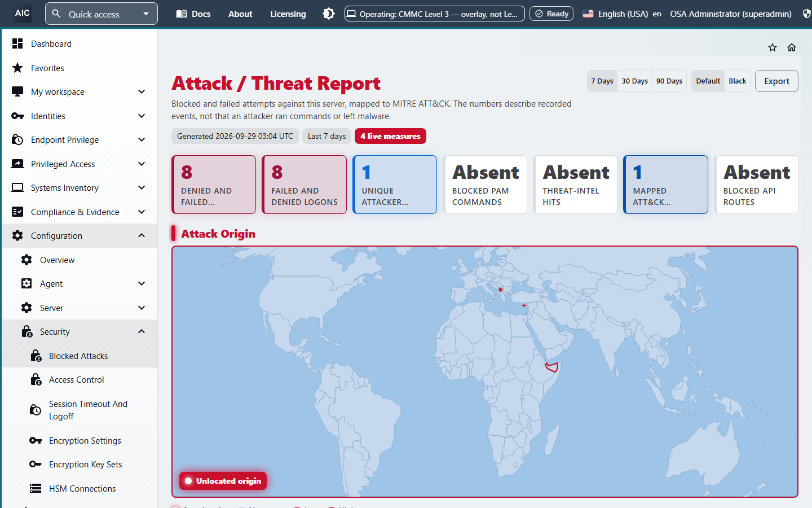Screen dimensions: 812x508
Task: Click the Favorites star icon in sidebar
Action: (x=17, y=68)
